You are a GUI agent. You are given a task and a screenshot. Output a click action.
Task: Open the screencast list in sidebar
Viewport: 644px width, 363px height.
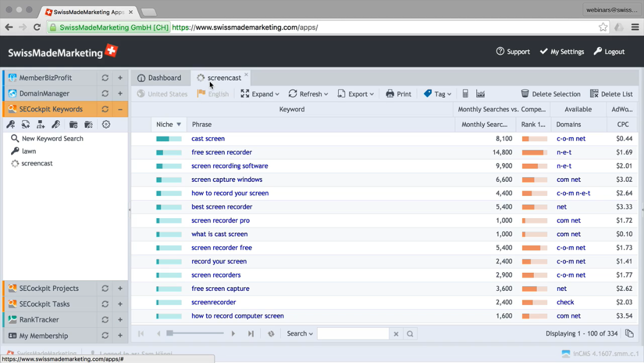(x=37, y=163)
